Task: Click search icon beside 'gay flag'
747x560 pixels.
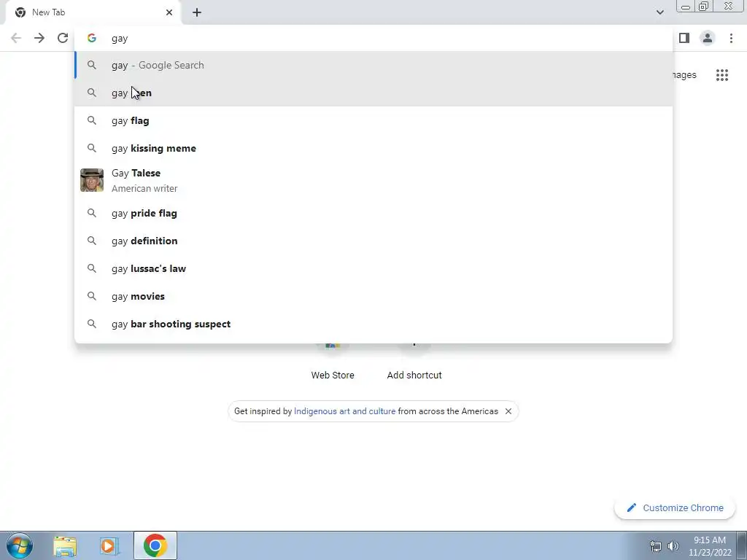Action: 92,120
